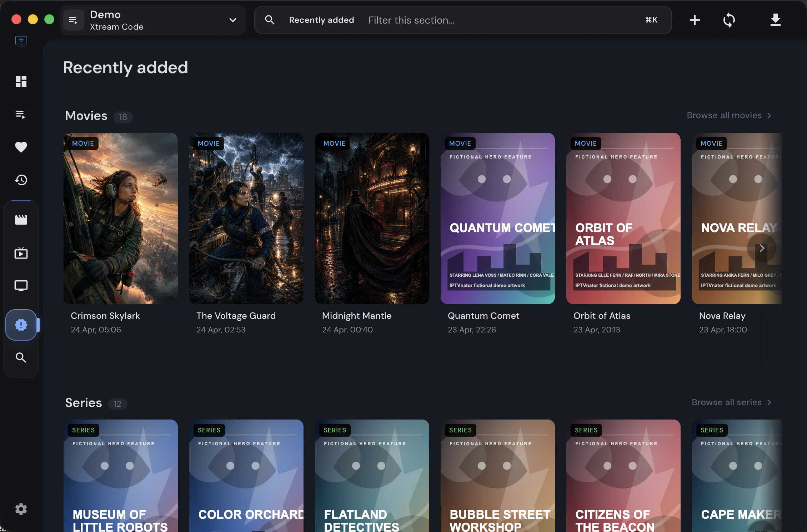Click The Voltage Guard title text

[x=236, y=316]
